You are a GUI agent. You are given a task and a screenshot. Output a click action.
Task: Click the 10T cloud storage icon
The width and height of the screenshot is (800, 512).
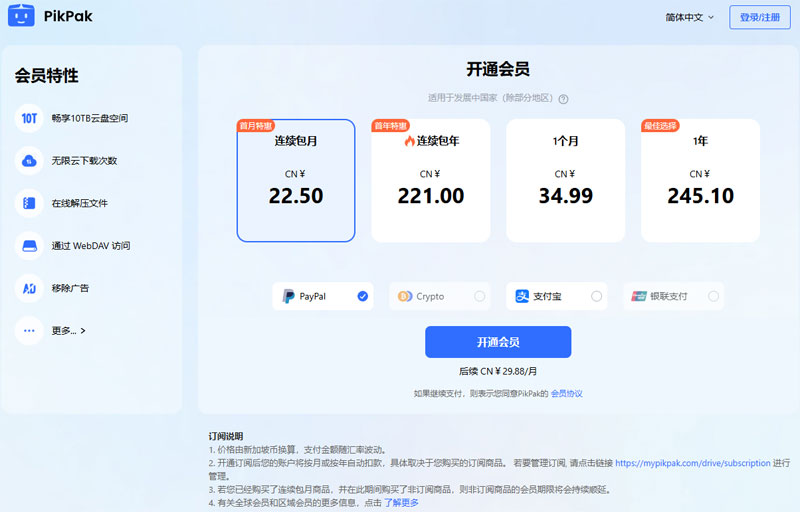click(x=29, y=118)
